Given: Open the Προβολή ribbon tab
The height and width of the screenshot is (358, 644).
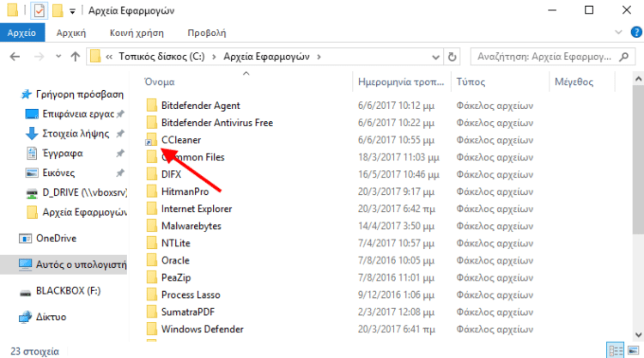Looking at the screenshot, I should click(207, 33).
